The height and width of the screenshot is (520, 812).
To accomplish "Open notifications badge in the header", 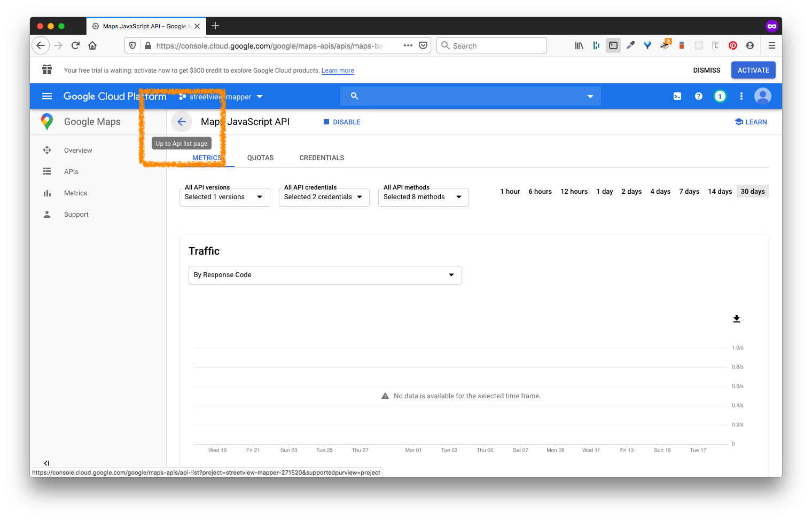I will pos(720,97).
